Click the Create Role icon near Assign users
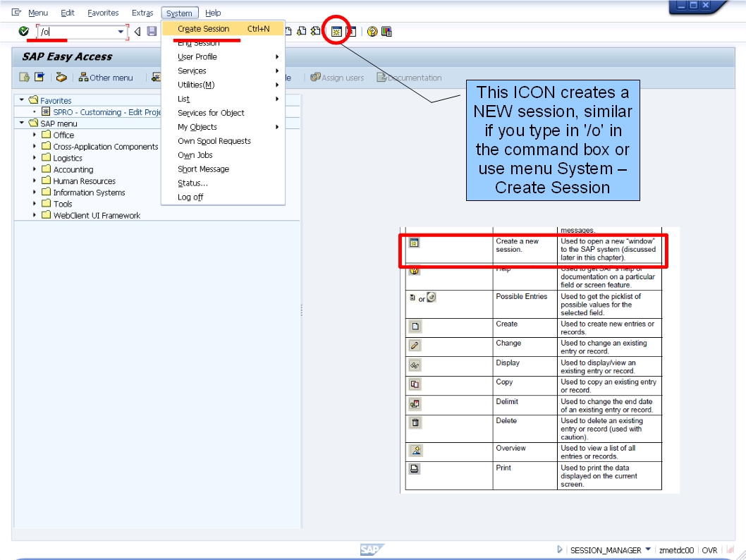This screenshot has width=746, height=560. 157,78
